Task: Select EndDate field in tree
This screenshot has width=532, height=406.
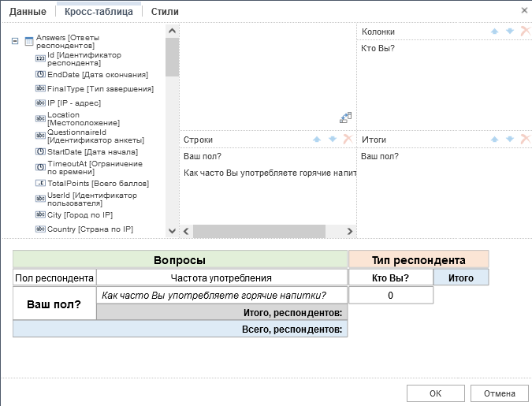Action: tap(97, 75)
